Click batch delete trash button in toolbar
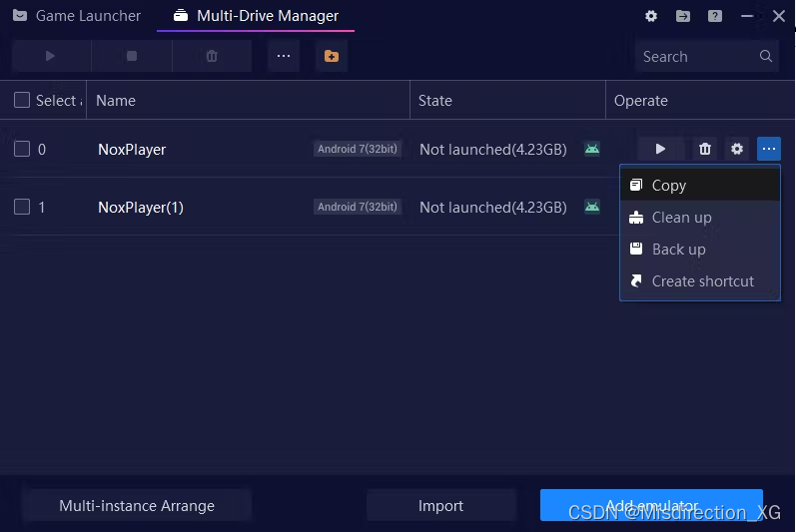 pos(212,56)
